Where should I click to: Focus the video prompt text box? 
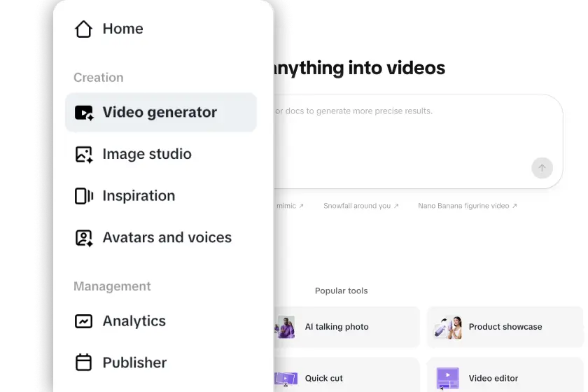(x=418, y=142)
